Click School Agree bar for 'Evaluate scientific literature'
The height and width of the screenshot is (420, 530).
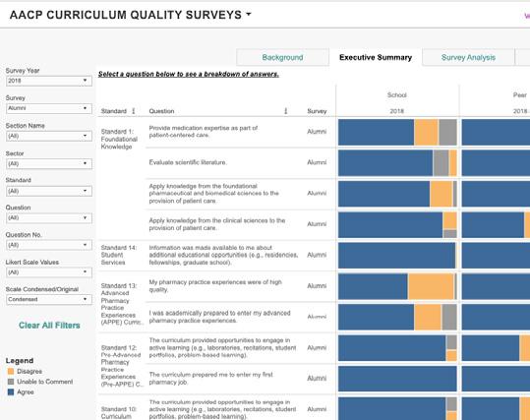coord(385,163)
